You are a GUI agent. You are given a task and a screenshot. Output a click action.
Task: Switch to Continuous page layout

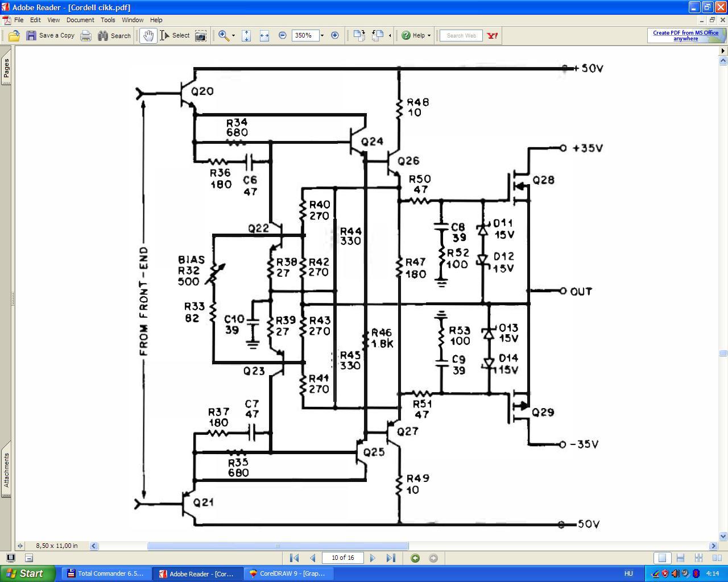pos(680,558)
